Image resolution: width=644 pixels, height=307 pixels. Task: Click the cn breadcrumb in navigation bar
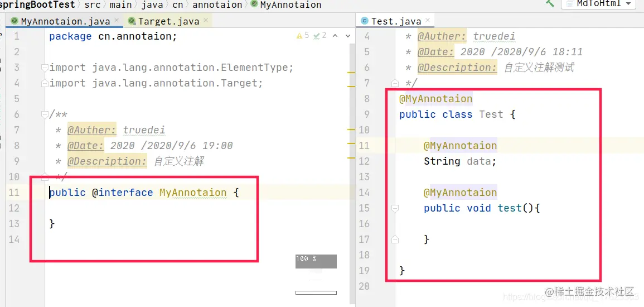178,4
